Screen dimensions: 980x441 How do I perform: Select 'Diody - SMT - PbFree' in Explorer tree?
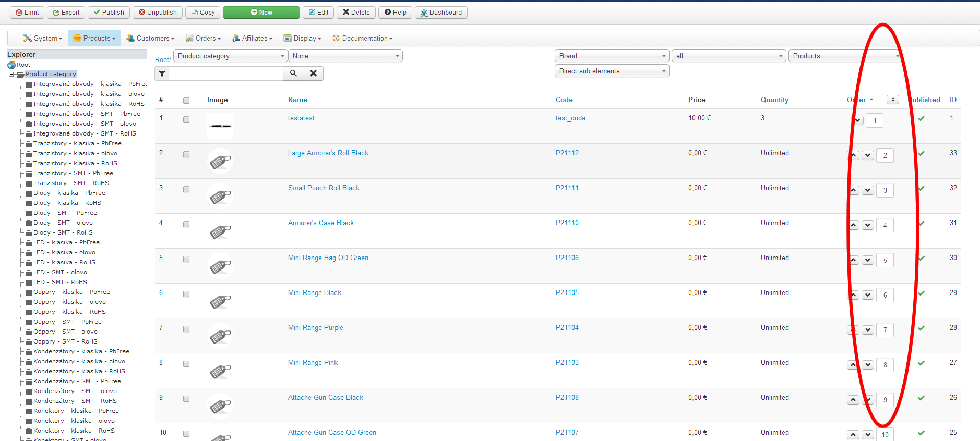click(65, 213)
